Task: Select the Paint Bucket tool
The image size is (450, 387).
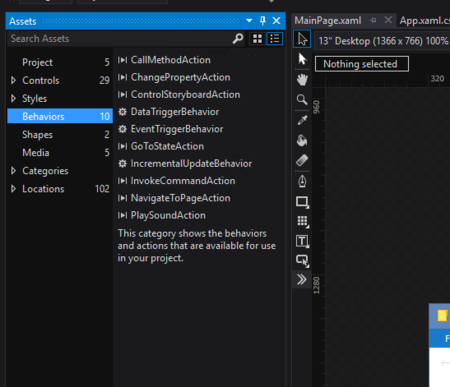Action: pos(302,140)
